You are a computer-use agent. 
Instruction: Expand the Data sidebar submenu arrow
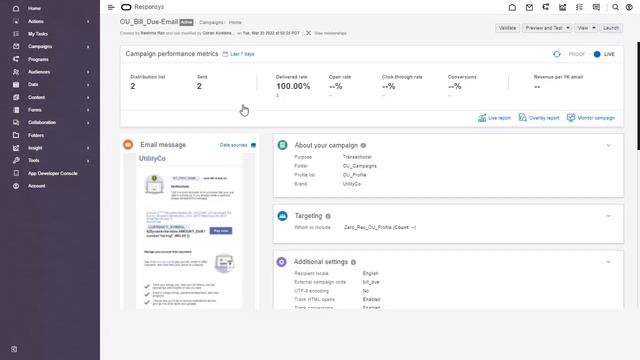pos(88,84)
